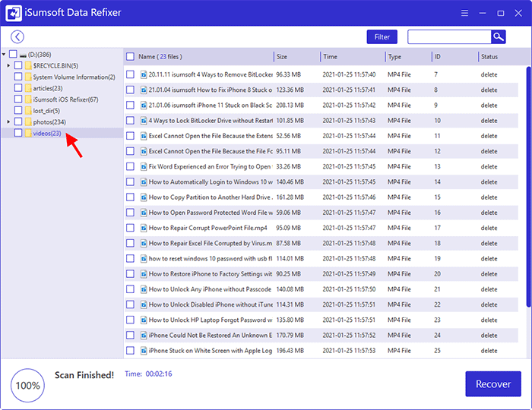This screenshot has width=532, height=410.
Task: Check the select-all files checkbox in header
Action: (130, 57)
